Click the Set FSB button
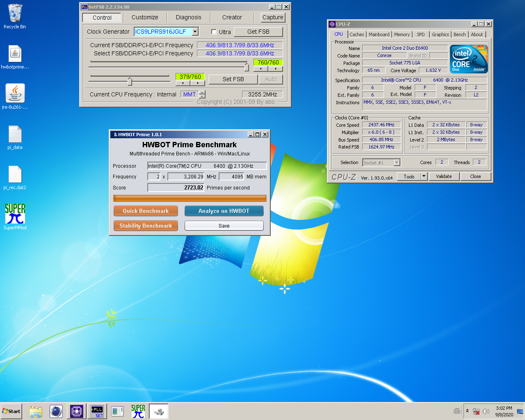This screenshot has height=420, width=525. (233, 79)
